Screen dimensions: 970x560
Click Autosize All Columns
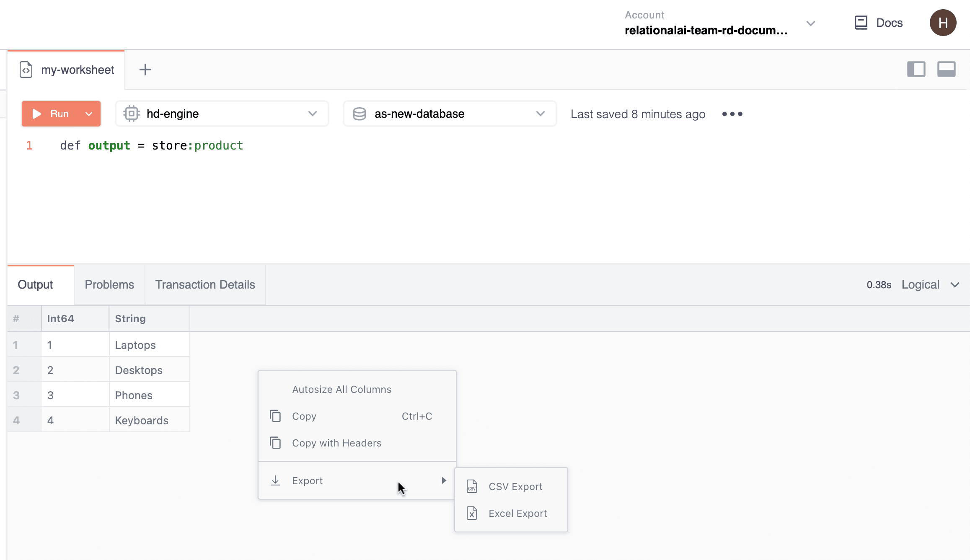point(341,390)
